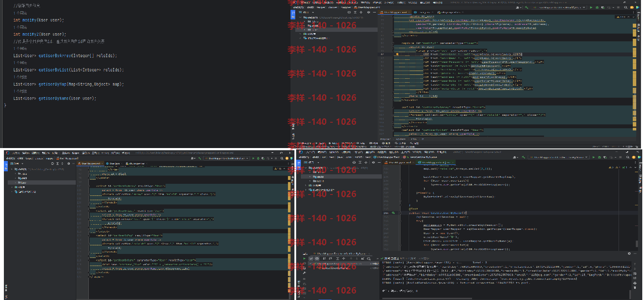Open run configuration dropdown in top-right IDE
The image size is (644, 300).
coord(559,7)
